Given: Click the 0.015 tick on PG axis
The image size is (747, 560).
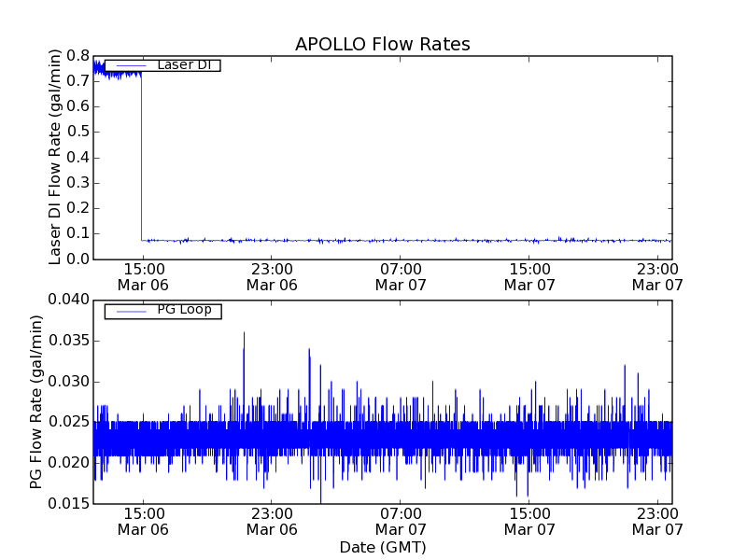Looking at the screenshot, I should click(68, 503).
